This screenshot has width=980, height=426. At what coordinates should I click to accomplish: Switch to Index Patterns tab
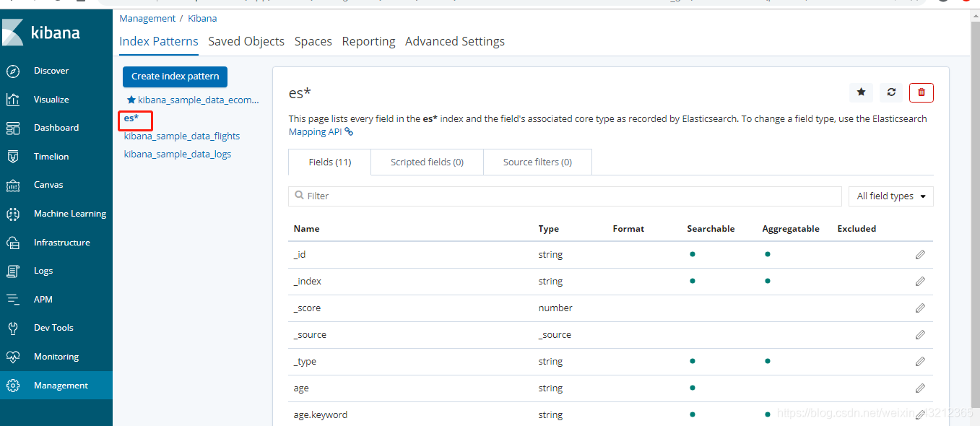159,42
